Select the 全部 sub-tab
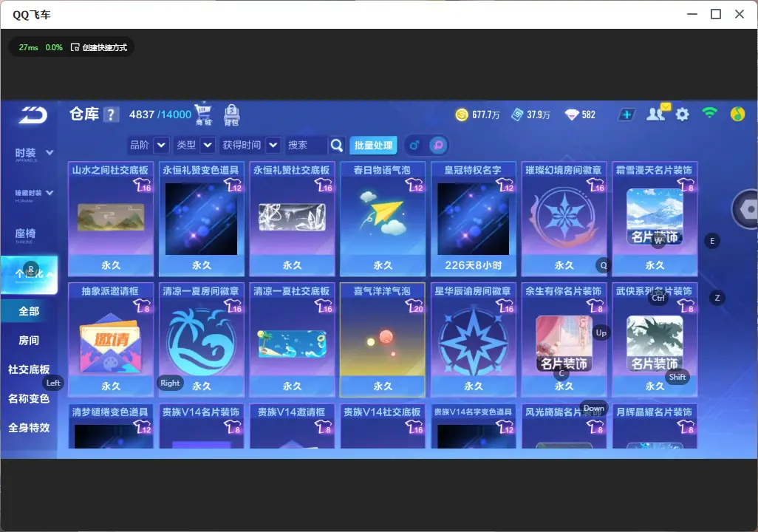 tap(29, 311)
